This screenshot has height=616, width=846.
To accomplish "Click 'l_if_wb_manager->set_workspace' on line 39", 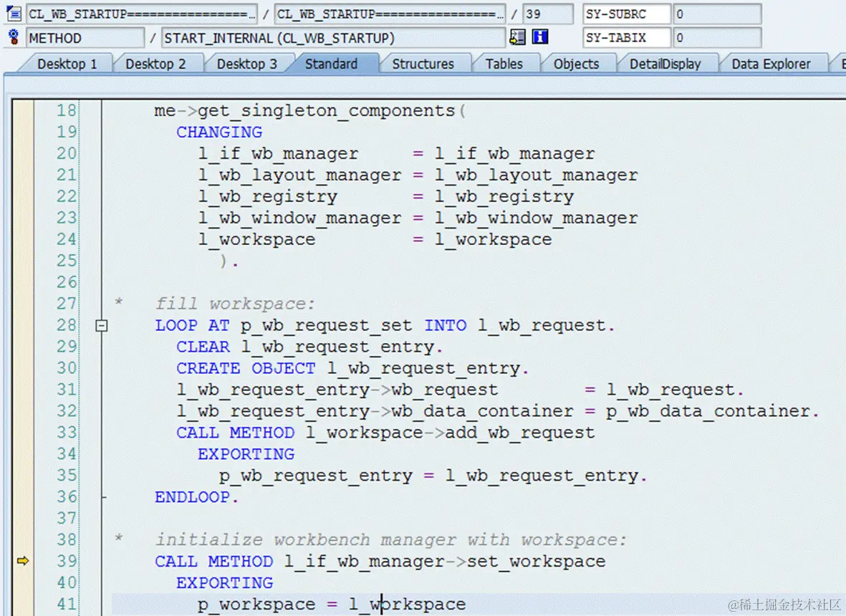I will point(445,562).
